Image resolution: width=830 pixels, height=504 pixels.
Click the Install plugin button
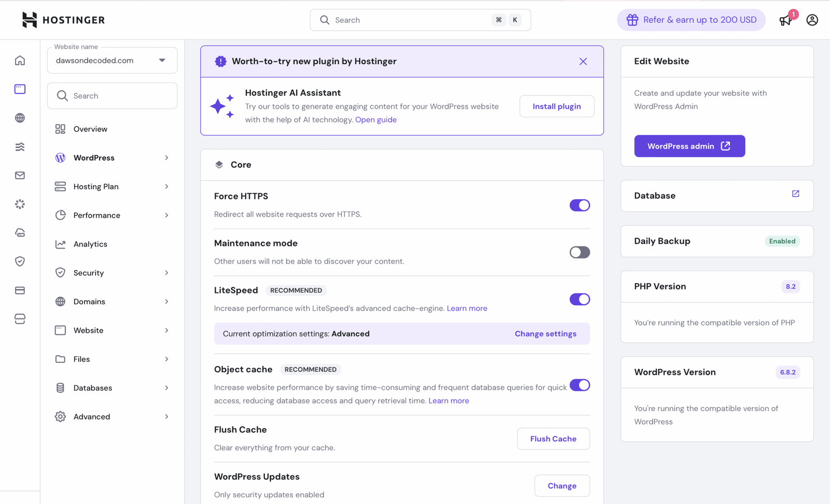[557, 106]
